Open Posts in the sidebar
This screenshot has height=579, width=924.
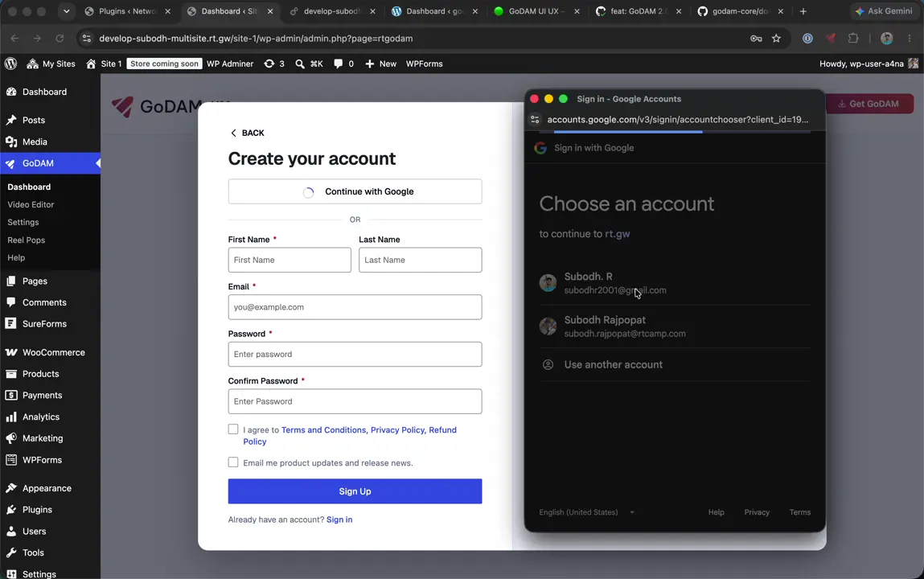click(34, 120)
